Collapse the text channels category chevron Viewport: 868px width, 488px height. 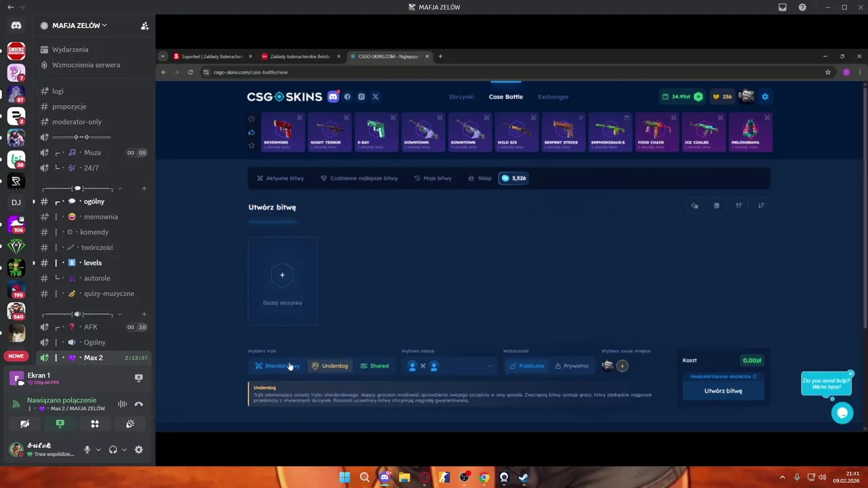(120, 188)
